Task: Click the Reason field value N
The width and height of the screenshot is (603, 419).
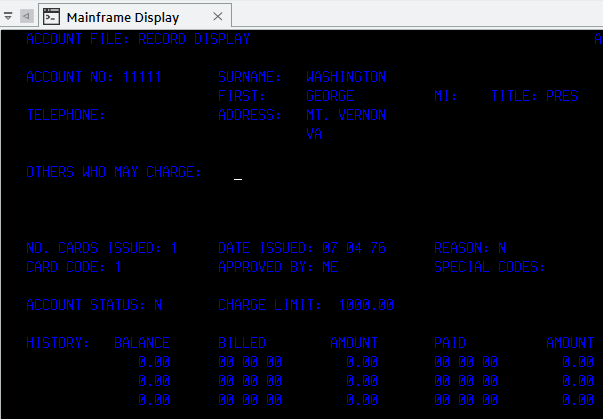Action: [502, 248]
